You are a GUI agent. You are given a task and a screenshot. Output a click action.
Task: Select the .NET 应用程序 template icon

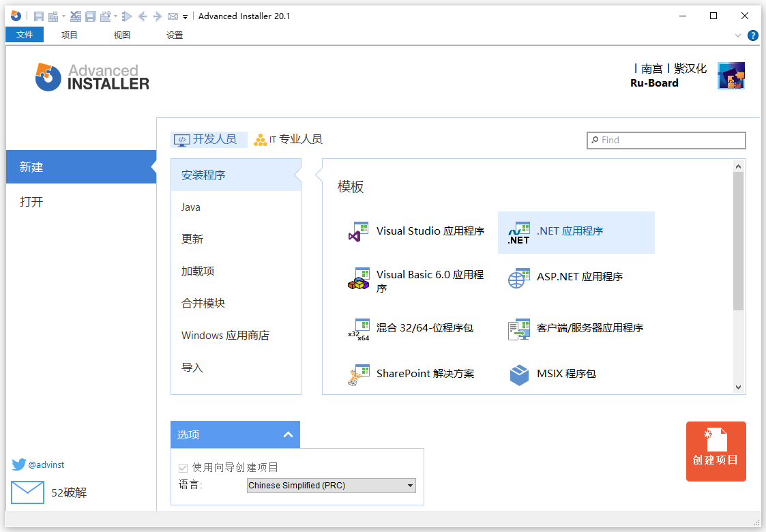click(519, 232)
